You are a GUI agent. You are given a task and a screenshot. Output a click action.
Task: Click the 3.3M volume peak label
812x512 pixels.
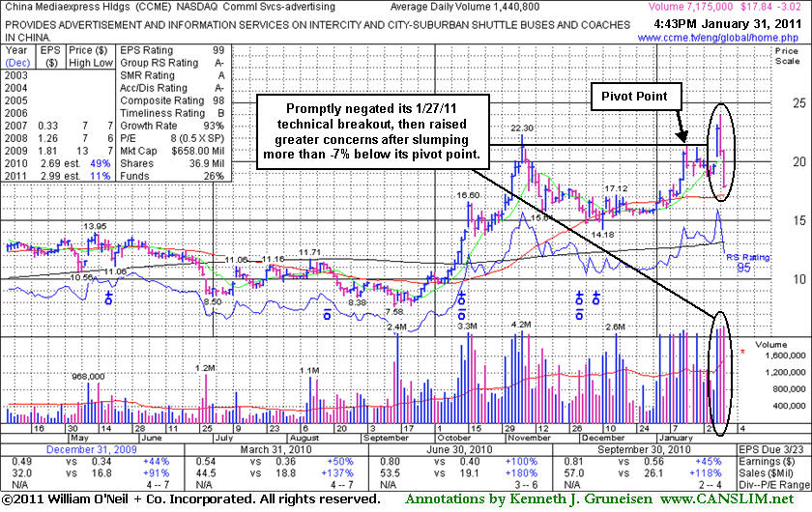click(x=467, y=327)
